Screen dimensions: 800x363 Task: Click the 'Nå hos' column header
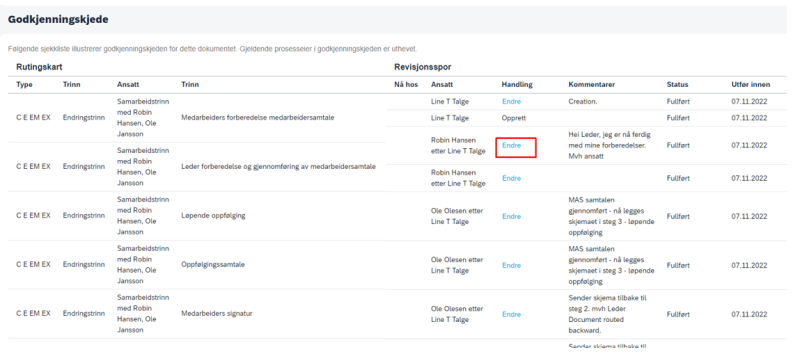coord(406,85)
